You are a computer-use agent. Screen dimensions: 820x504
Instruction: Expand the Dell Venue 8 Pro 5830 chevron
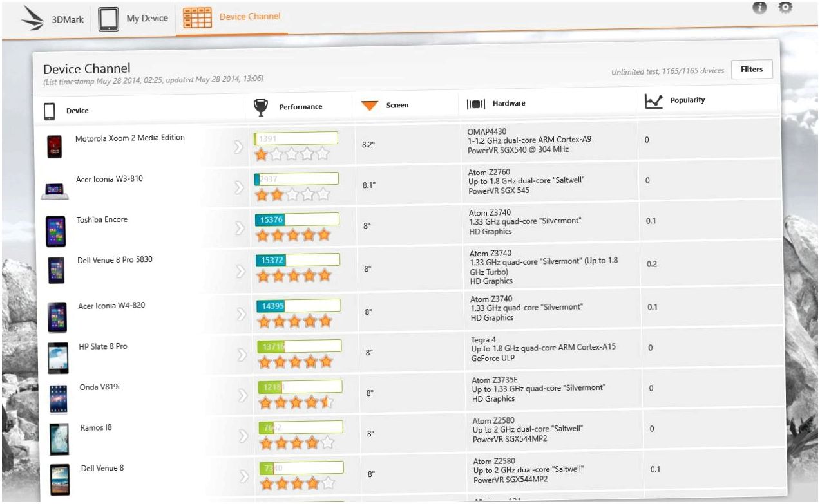click(242, 271)
